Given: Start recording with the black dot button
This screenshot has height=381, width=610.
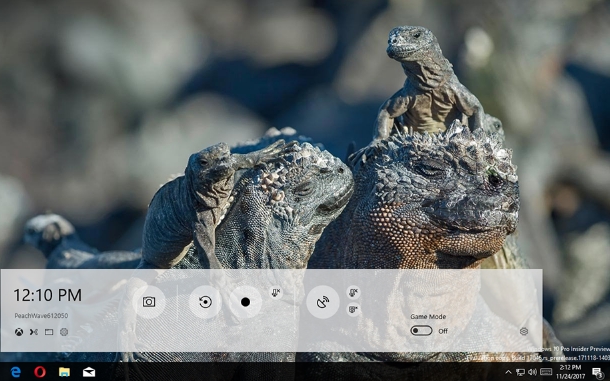Looking at the screenshot, I should pos(245,302).
